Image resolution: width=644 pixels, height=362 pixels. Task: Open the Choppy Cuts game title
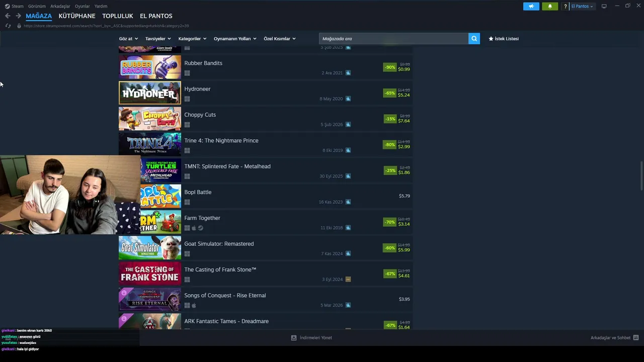pyautogui.click(x=200, y=115)
